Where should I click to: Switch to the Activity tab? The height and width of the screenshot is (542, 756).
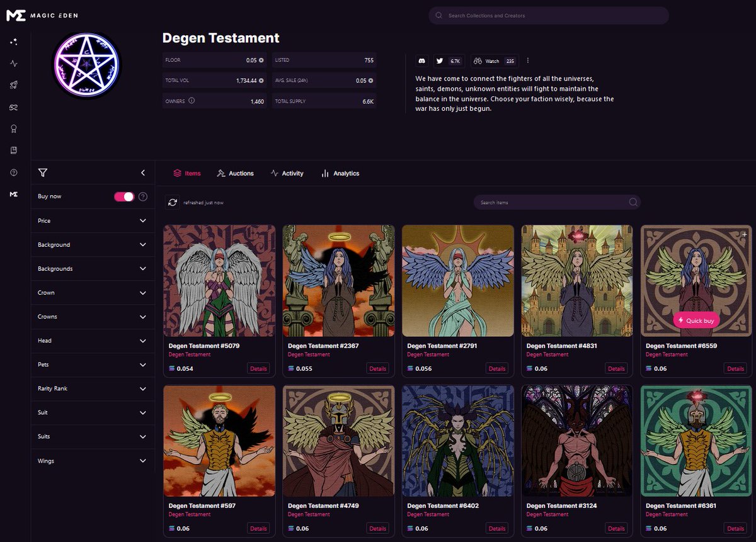[x=287, y=173]
